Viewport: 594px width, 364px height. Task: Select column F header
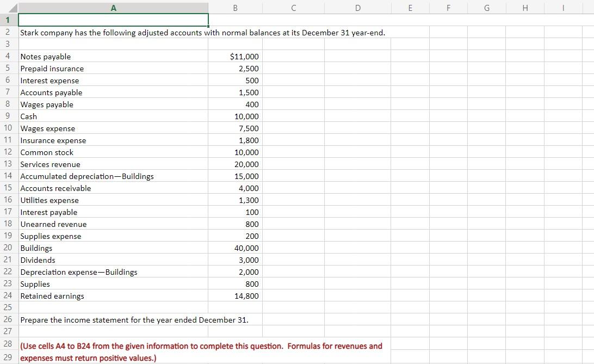coord(449,8)
